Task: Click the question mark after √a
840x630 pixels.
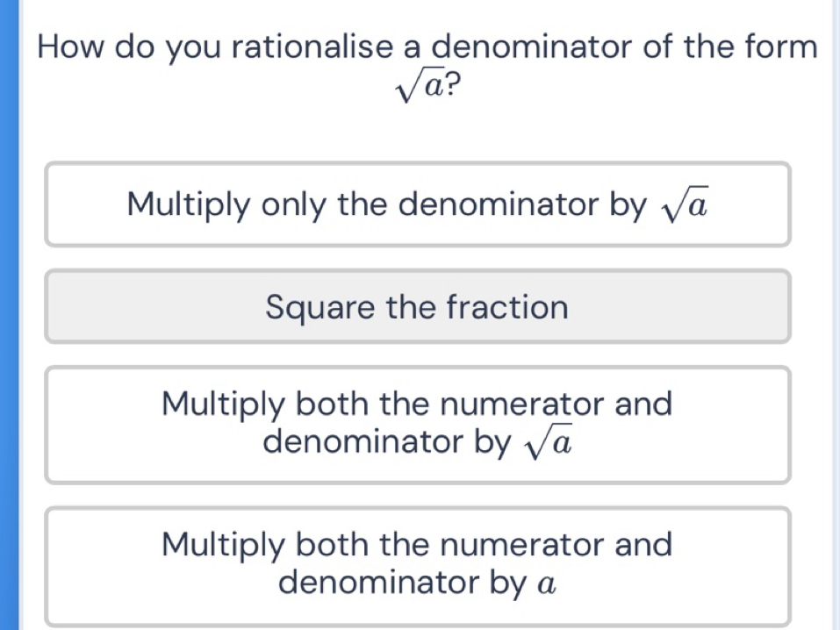Action: pyautogui.click(x=453, y=84)
